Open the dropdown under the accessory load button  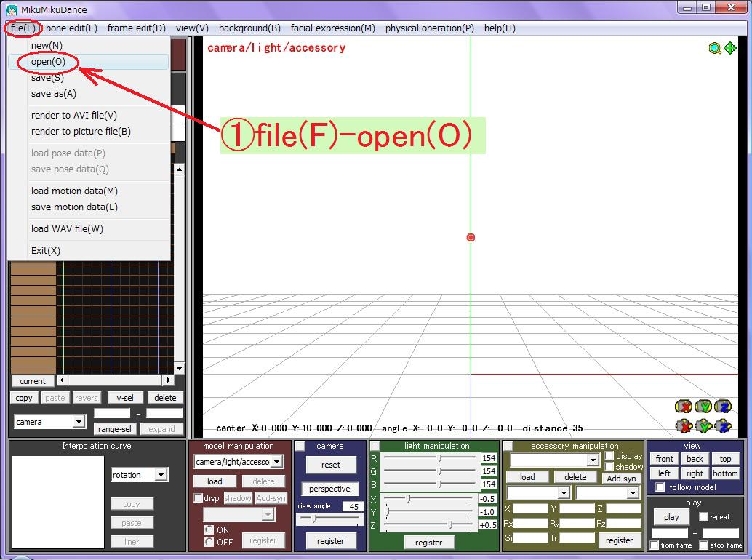[x=564, y=493]
